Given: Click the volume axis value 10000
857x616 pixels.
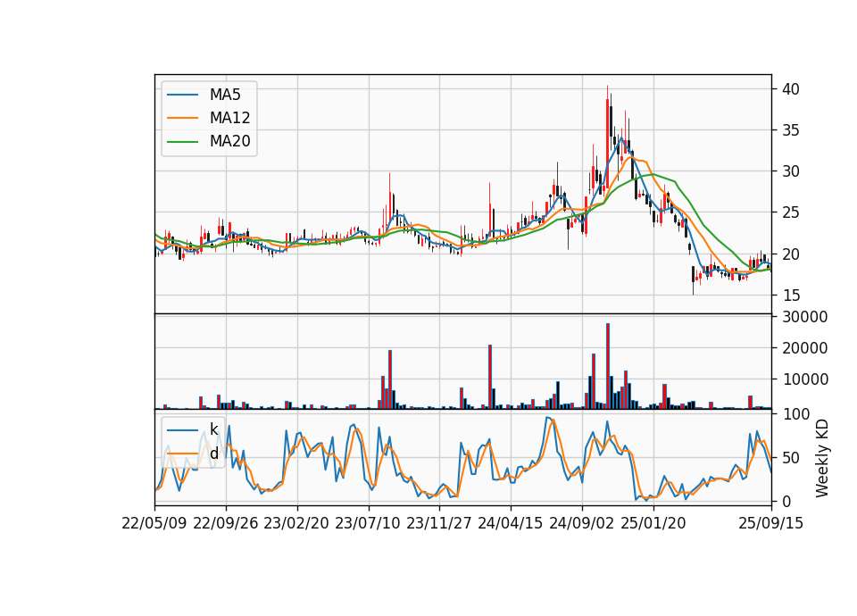Looking at the screenshot, I should coord(804,379).
